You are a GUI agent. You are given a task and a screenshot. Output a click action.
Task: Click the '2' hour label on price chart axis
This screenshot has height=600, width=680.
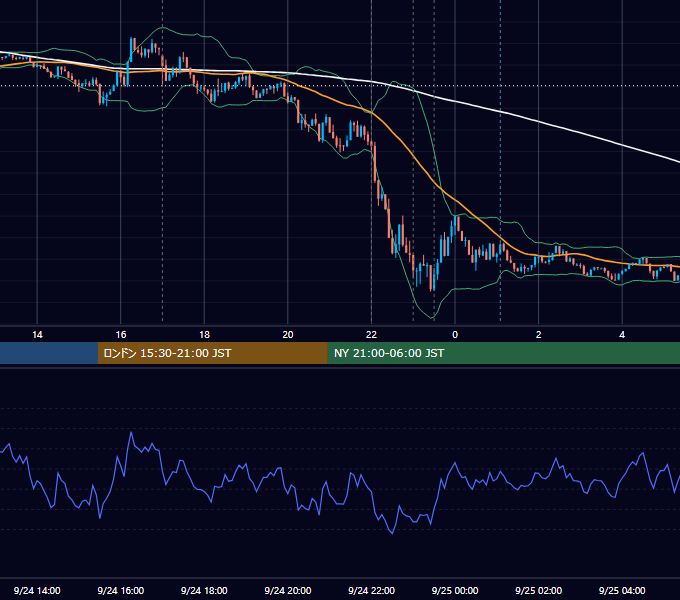[x=539, y=335]
